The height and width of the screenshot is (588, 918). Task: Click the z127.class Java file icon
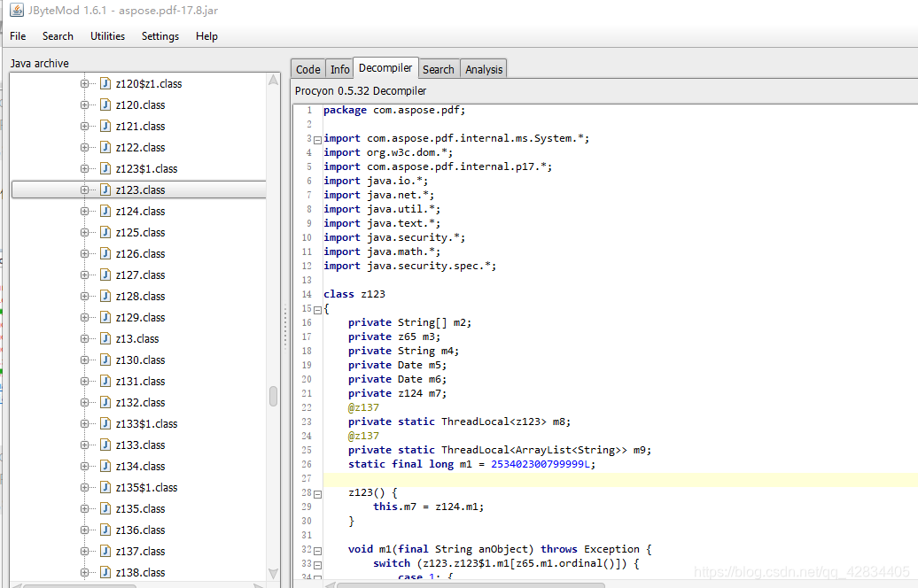click(x=105, y=275)
